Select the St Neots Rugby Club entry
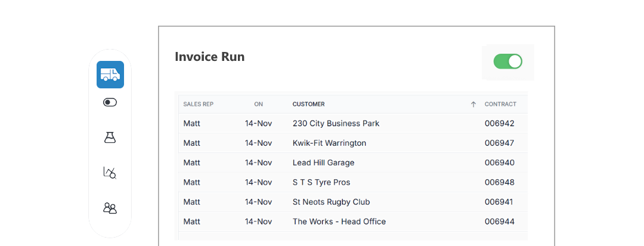The image size is (644, 246). (331, 202)
